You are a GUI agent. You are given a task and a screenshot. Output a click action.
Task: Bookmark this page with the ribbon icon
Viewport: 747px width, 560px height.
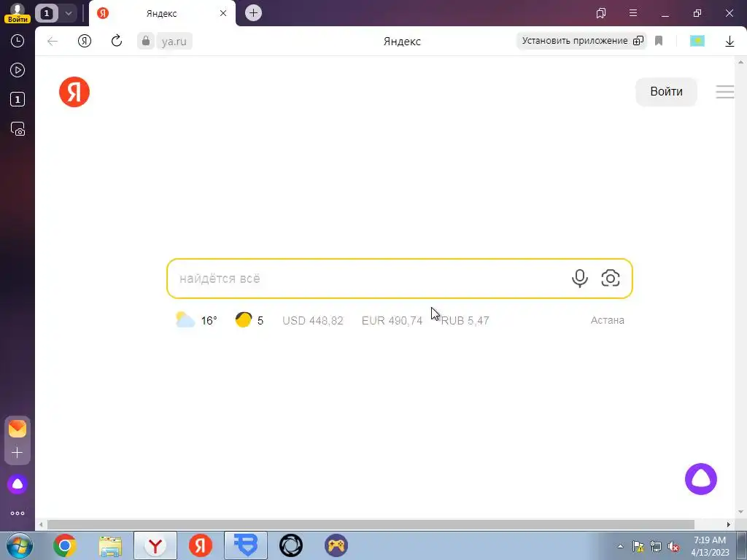pyautogui.click(x=659, y=41)
